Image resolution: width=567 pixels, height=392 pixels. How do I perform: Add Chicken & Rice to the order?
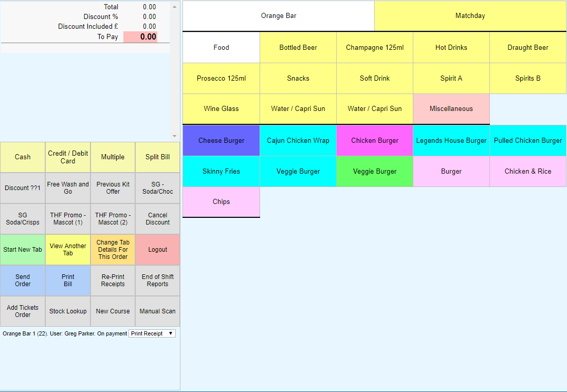[528, 171]
